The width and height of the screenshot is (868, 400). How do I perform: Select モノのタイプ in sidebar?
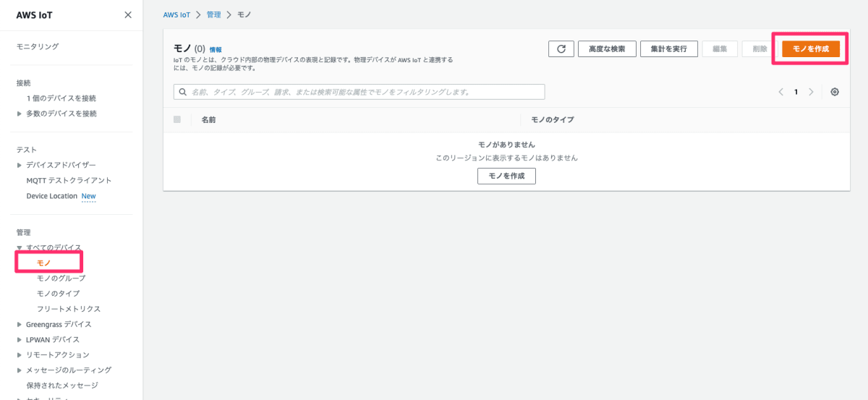pos(58,293)
